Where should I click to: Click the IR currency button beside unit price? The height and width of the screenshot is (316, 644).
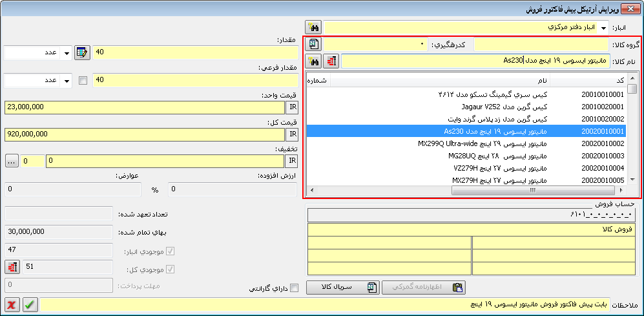click(x=291, y=107)
